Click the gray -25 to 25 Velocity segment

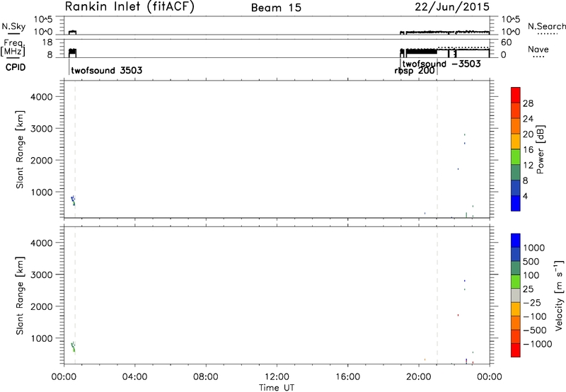pyautogui.click(x=516, y=296)
